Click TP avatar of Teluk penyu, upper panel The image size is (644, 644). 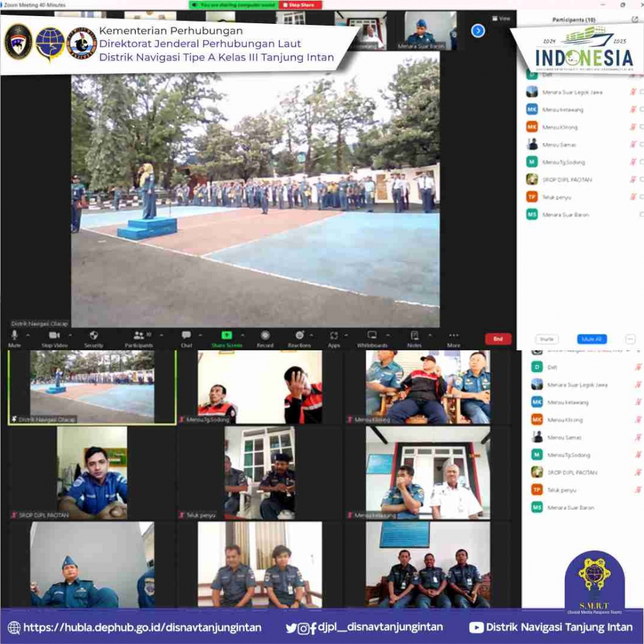[x=532, y=197]
